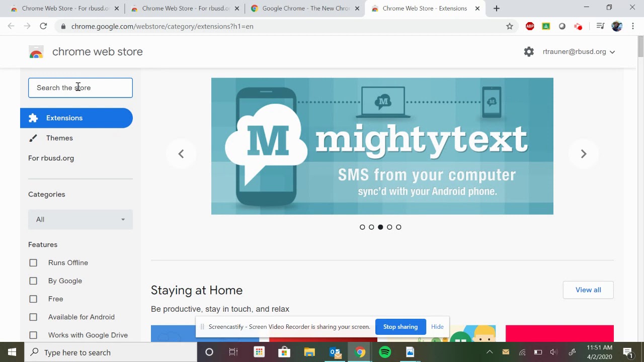This screenshot has height=362, width=644.
Task: Open the red Screencastify extension icon
Action: point(578,26)
